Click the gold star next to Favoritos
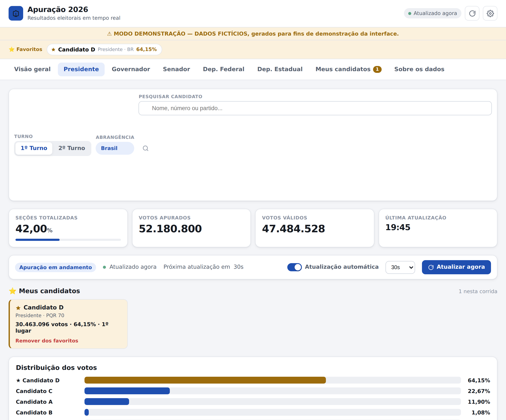Image resolution: width=506 pixels, height=420 pixels. coord(12,49)
